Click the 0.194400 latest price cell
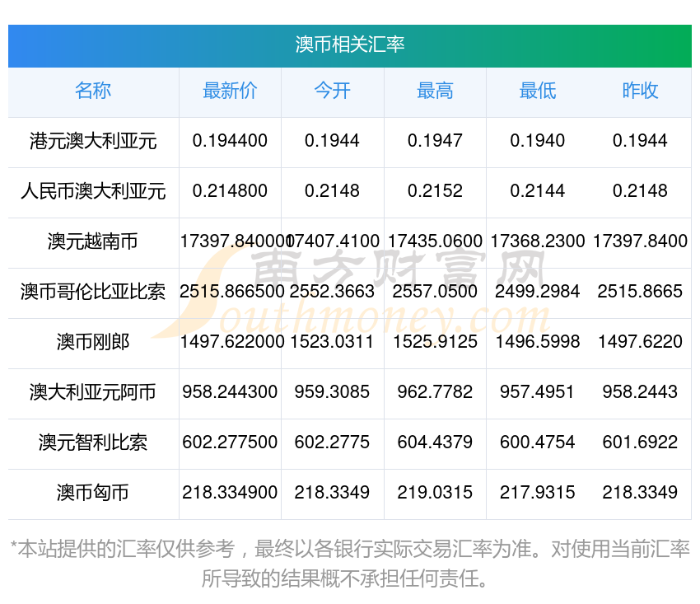 [230, 141]
